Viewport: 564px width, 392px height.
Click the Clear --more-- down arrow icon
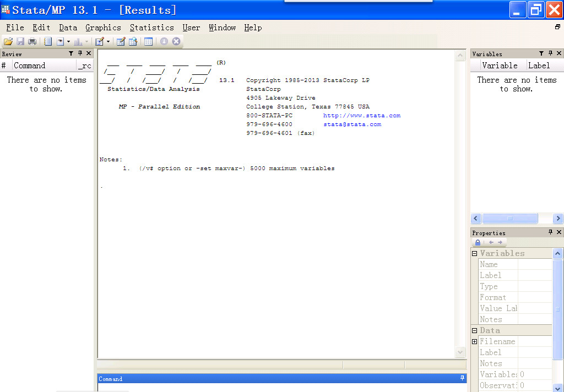click(x=164, y=41)
